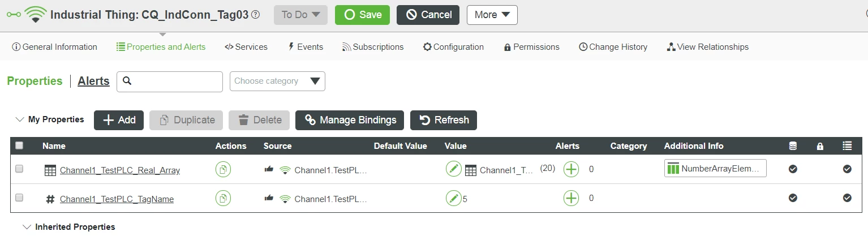Click copy action icon for Channel1_TestPLC_TagName
The height and width of the screenshot is (240, 868).
point(224,198)
